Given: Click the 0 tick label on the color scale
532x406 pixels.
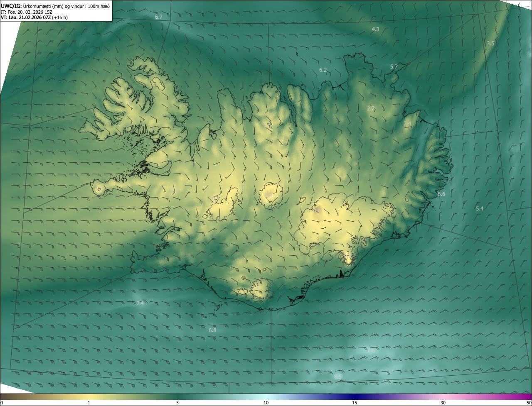Looking at the screenshot, I should [2, 403].
